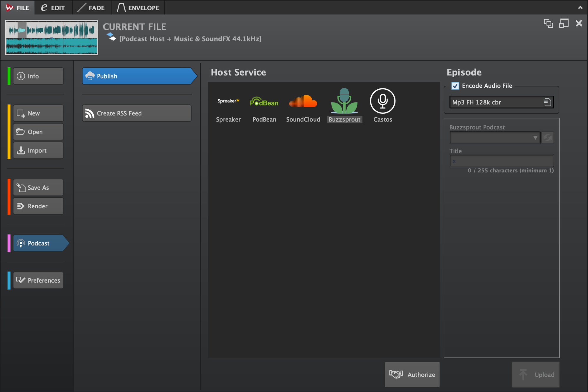Toggle the Encode Audio File setting off
Viewport: 588px width, 392px height.
455,86
